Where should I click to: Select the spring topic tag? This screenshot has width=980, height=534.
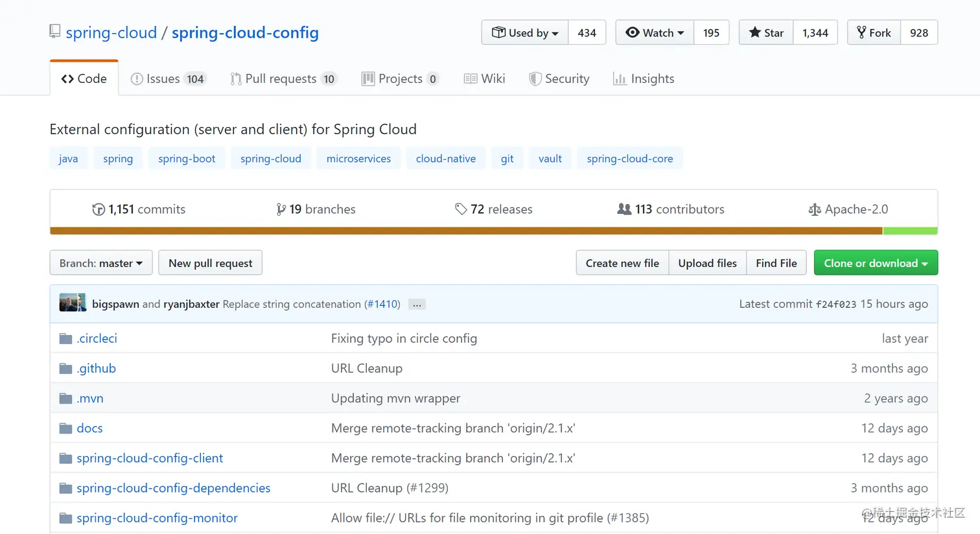[118, 159]
